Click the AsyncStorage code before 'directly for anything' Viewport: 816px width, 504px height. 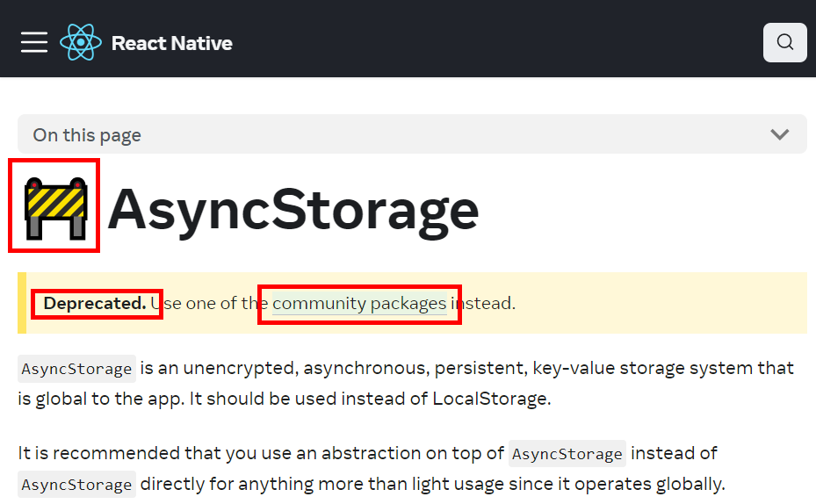click(76, 484)
